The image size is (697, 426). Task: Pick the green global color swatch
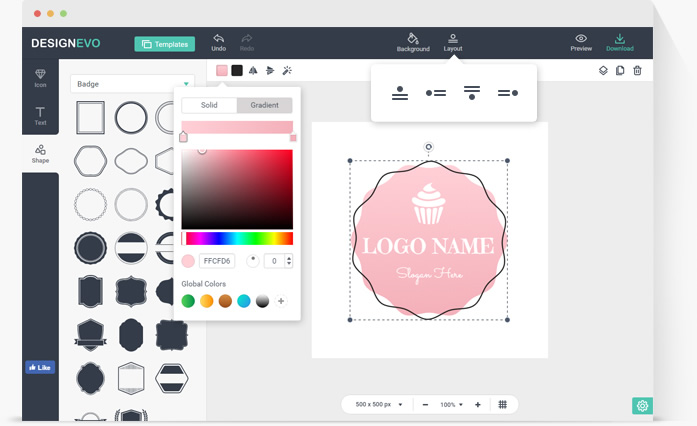[x=188, y=301]
